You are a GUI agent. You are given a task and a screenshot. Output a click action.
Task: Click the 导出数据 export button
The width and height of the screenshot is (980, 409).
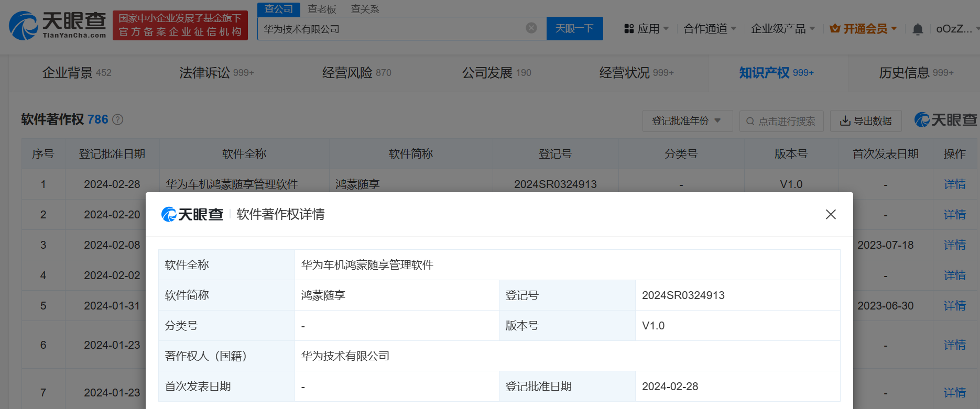pos(866,121)
